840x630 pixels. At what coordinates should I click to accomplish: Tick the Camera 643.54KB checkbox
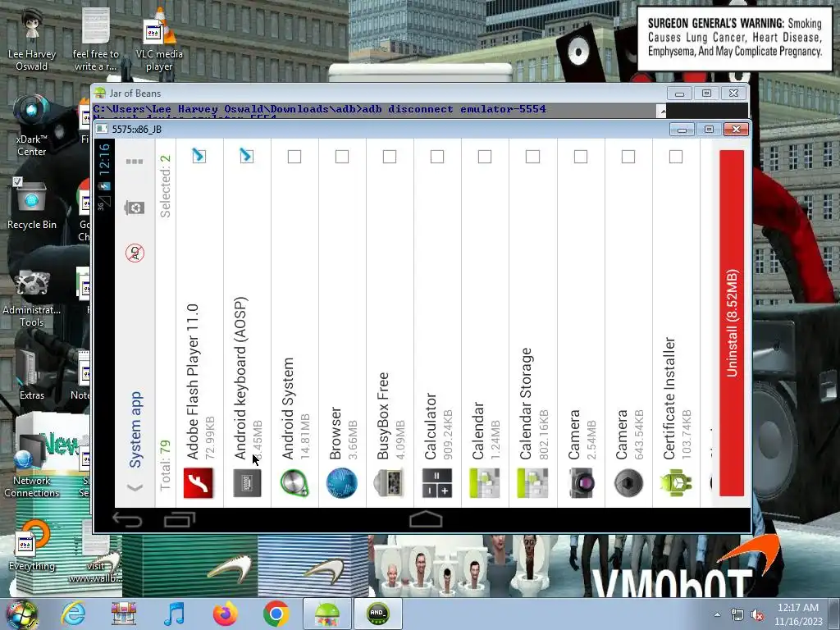click(628, 157)
